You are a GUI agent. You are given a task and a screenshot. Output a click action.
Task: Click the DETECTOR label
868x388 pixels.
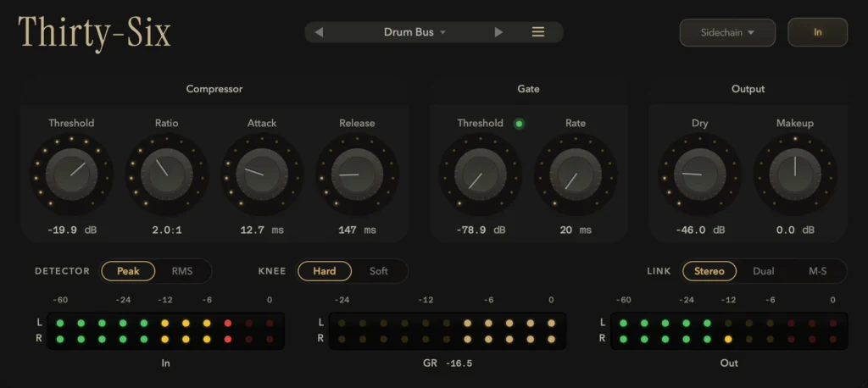(62, 271)
